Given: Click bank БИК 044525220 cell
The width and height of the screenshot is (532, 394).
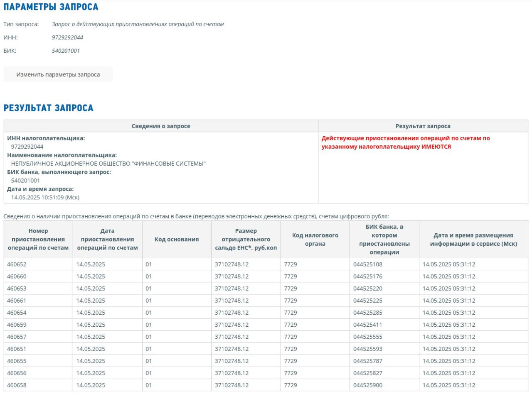Looking at the screenshot, I should (384, 288).
